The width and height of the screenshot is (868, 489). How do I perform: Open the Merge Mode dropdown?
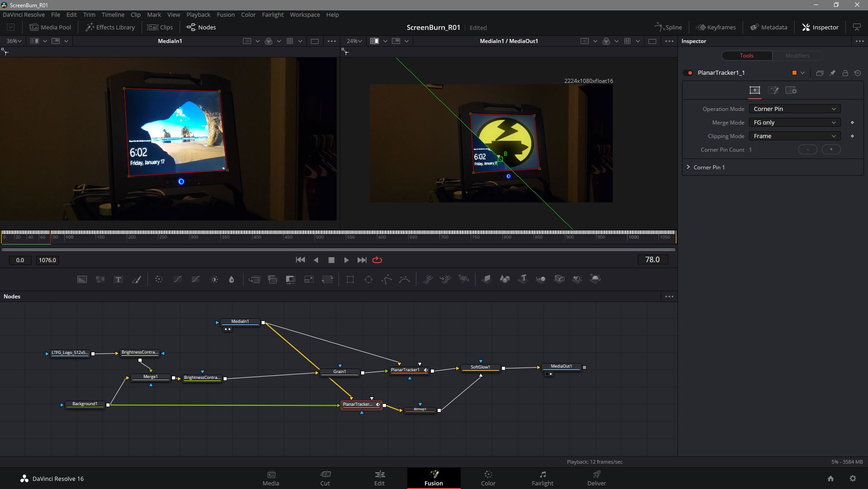coord(794,123)
